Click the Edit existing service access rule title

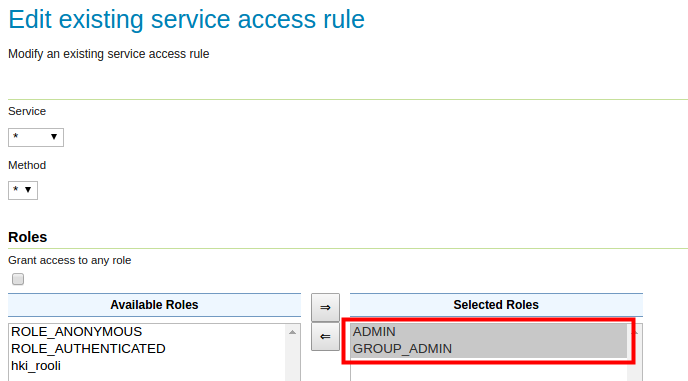tap(186, 20)
